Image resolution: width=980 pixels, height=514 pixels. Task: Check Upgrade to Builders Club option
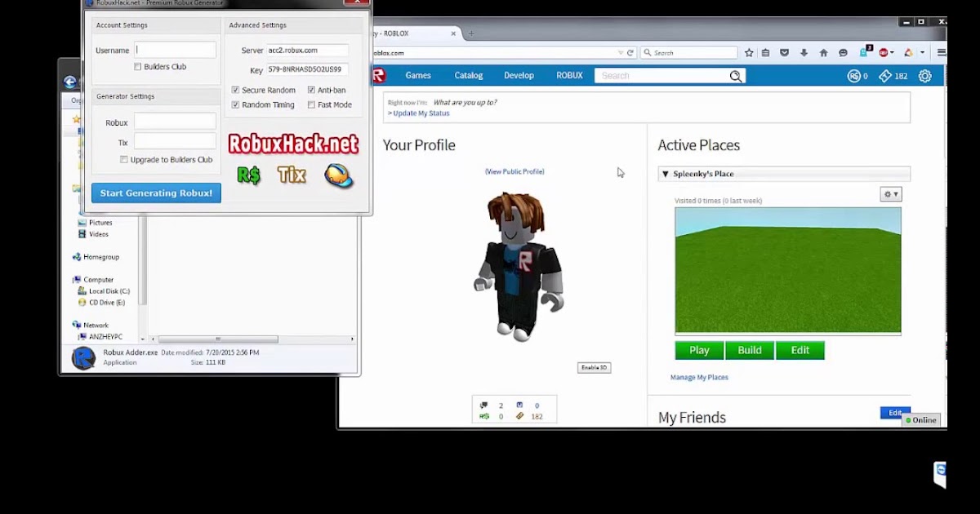click(x=123, y=160)
